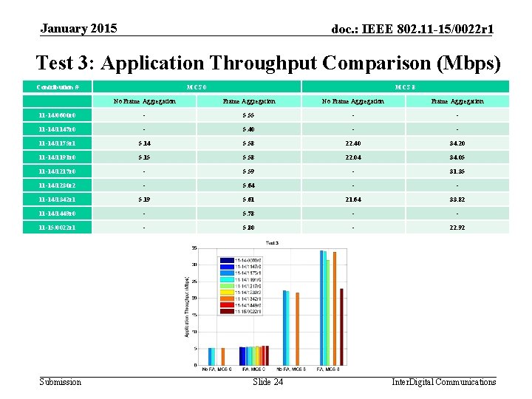Click the 5.40 table cell
Screen dimensions: 532x399
248,129
